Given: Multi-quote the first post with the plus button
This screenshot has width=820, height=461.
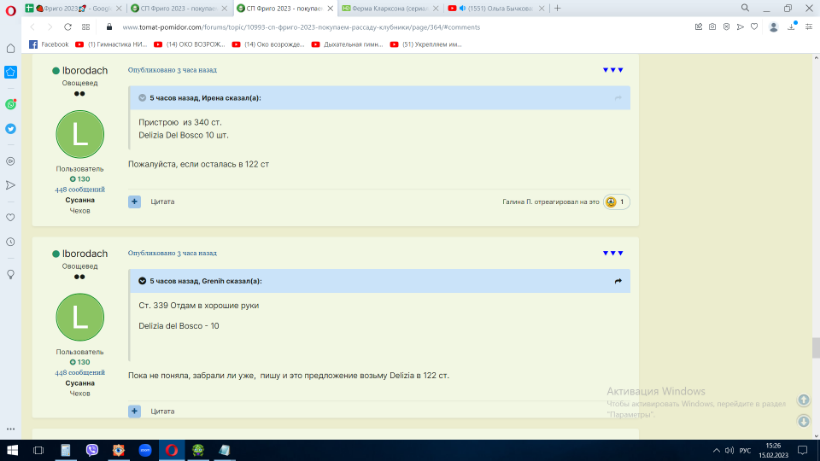Looking at the screenshot, I should click(134, 201).
